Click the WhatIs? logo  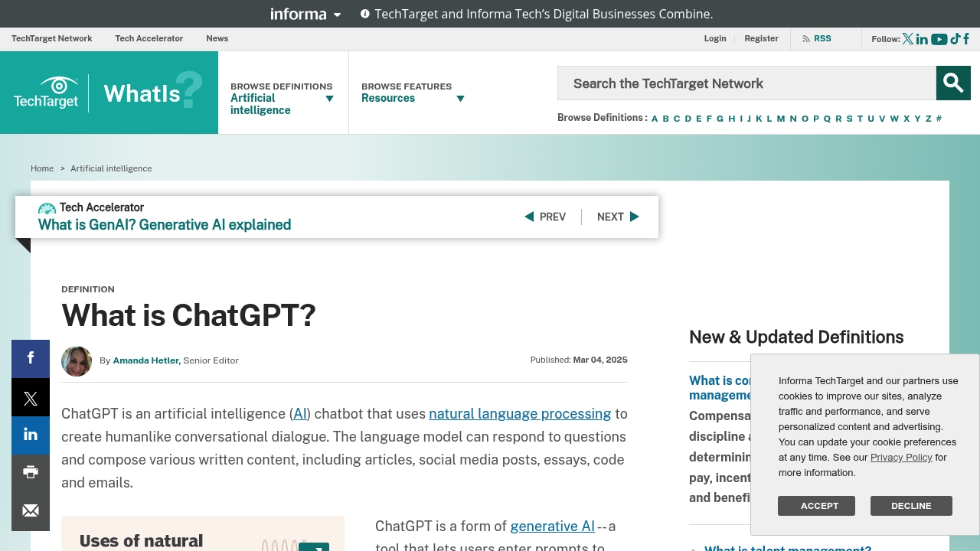click(153, 92)
